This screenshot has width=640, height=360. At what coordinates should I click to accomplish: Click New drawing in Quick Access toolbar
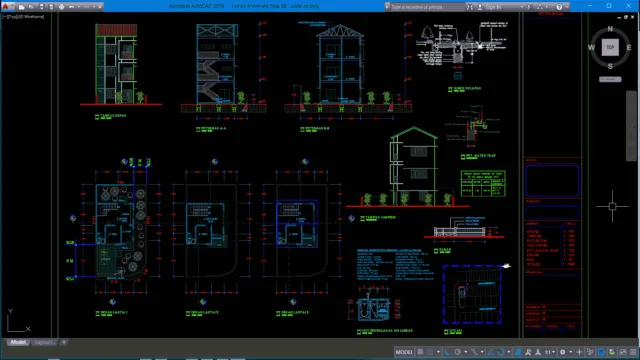click(x=21, y=7)
